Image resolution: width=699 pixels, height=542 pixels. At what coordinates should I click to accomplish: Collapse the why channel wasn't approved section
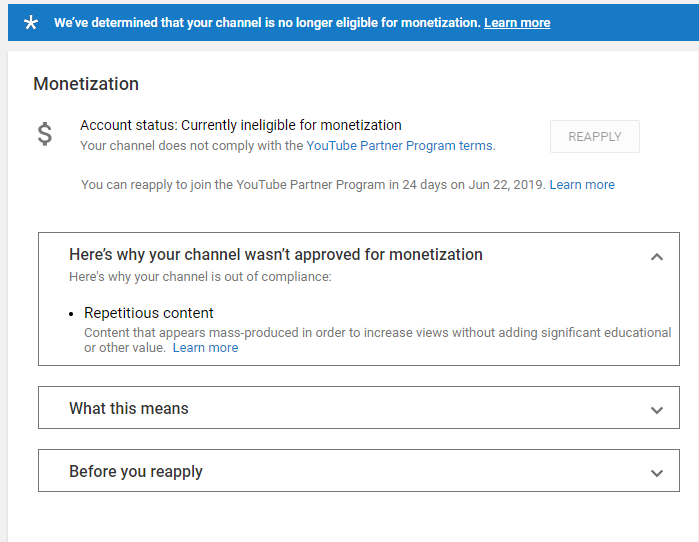[657, 257]
